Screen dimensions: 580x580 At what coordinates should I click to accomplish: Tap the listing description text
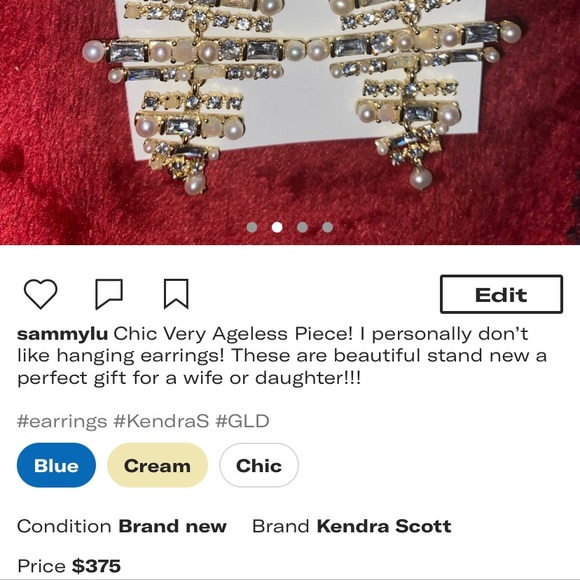click(282, 356)
